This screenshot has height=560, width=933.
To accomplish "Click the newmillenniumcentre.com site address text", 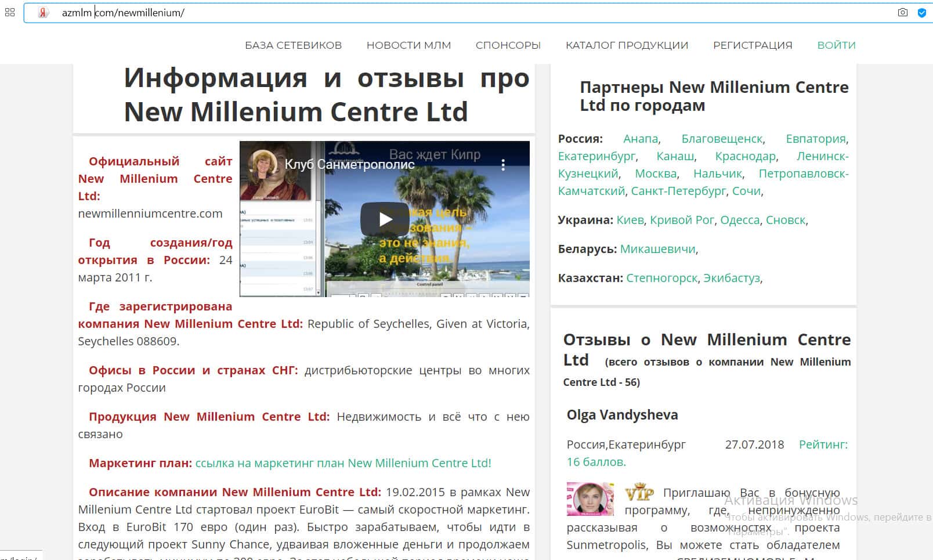I will [x=150, y=214].
